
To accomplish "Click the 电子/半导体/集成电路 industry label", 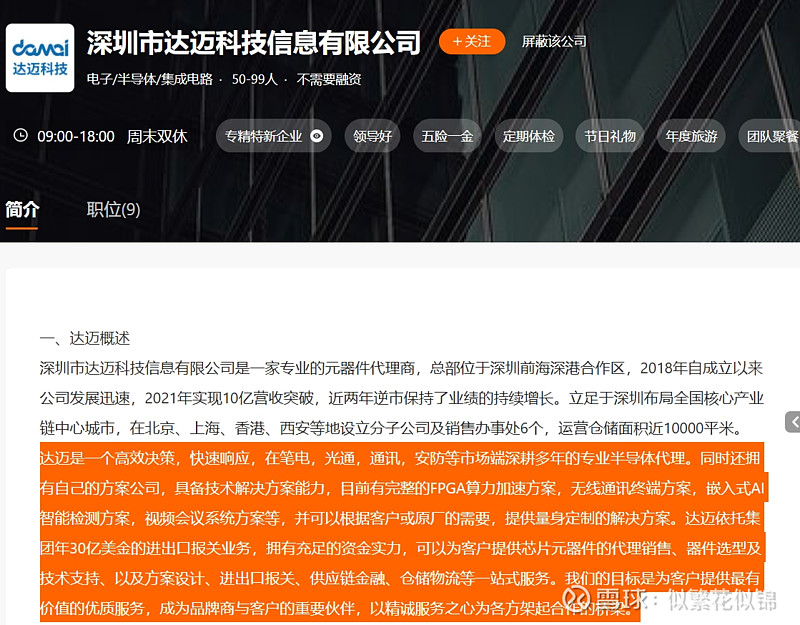I will pyautogui.click(x=149, y=79).
